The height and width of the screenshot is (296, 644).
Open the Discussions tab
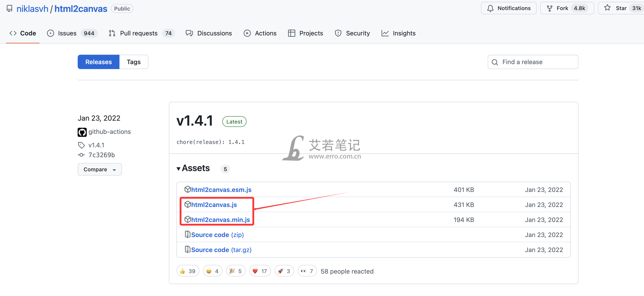click(x=209, y=33)
